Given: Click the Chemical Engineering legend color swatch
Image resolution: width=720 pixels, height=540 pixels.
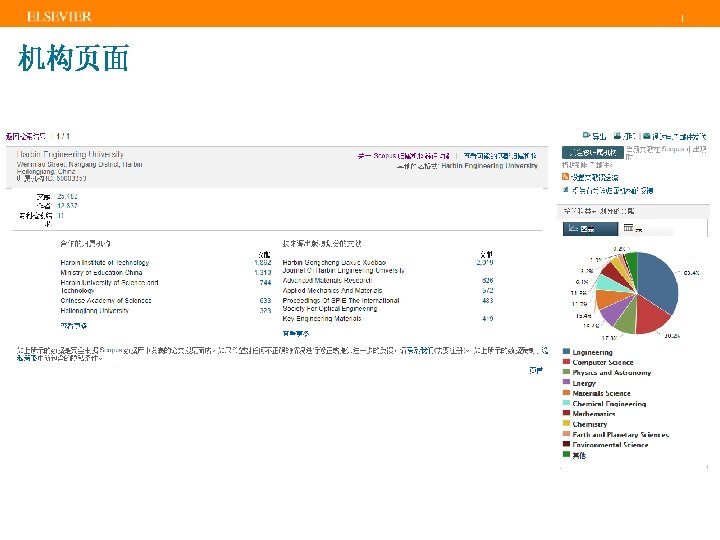Looking at the screenshot, I should [x=566, y=403].
